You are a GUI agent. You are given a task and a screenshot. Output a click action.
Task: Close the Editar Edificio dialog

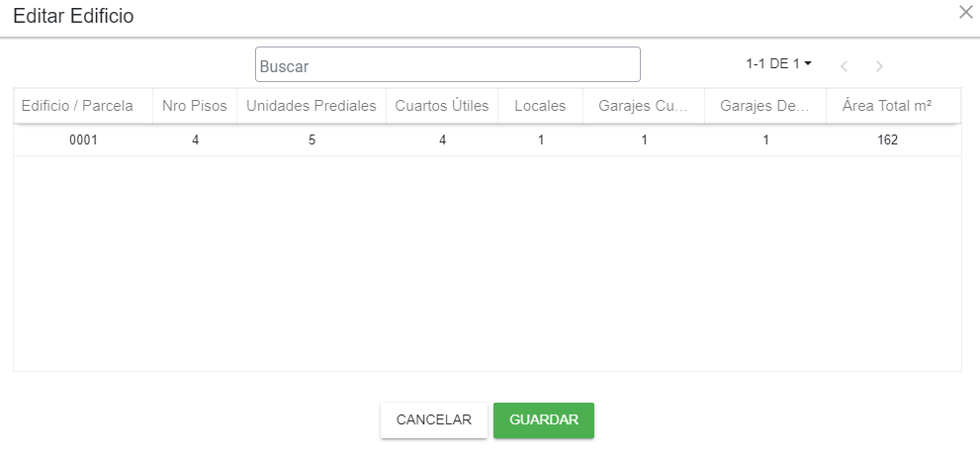(x=965, y=12)
